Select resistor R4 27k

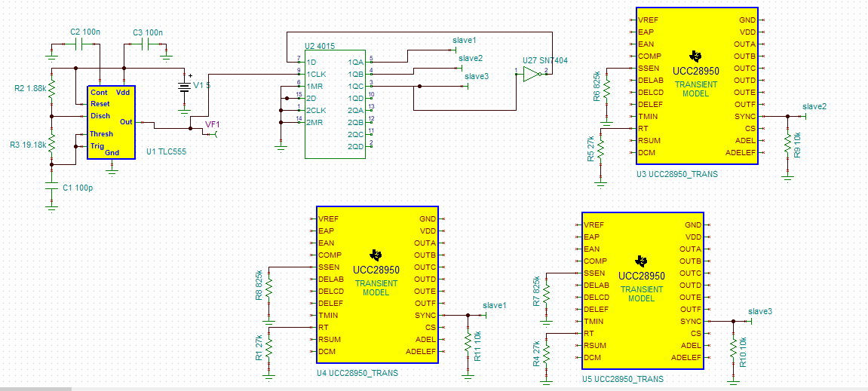tap(547, 354)
